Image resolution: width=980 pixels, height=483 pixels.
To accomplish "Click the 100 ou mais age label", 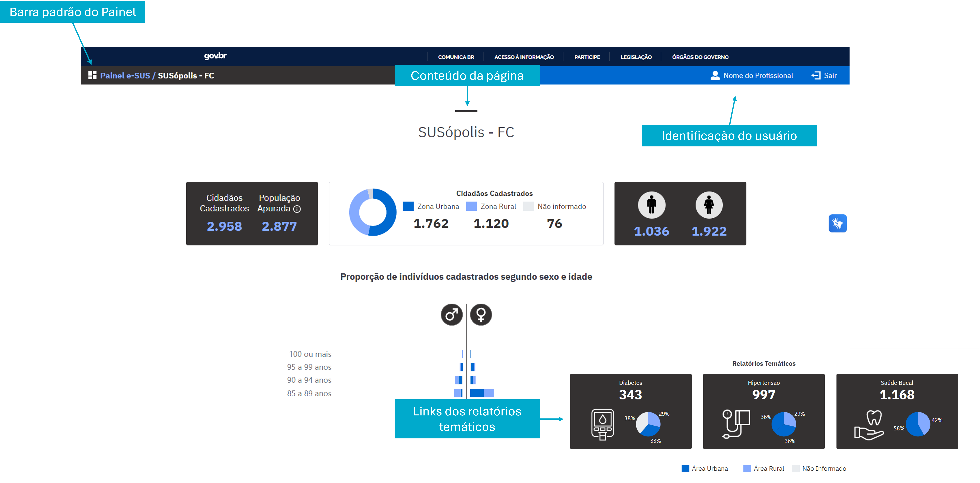I will (x=310, y=354).
